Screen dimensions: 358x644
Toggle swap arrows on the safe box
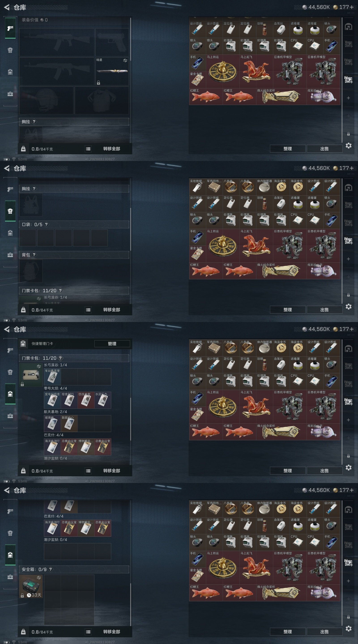(39, 578)
